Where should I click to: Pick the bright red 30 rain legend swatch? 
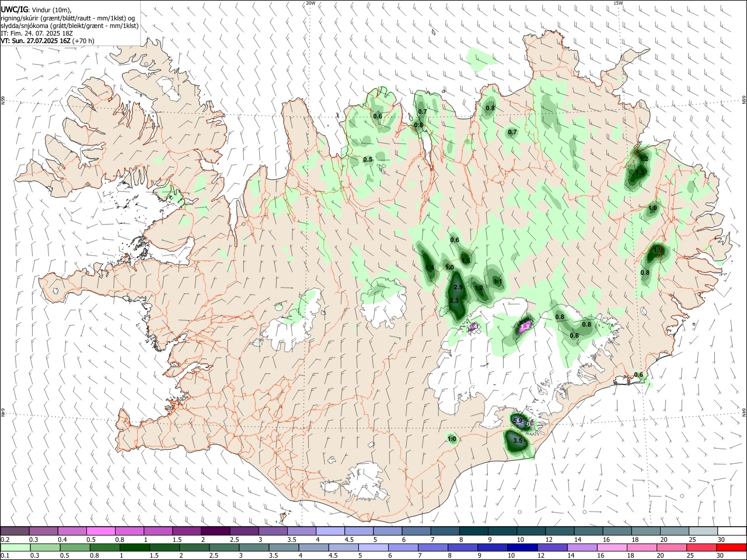tap(731, 547)
